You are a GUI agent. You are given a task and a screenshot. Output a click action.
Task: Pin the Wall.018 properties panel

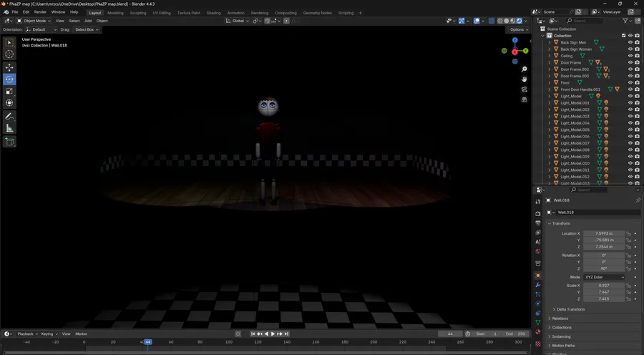(638, 200)
